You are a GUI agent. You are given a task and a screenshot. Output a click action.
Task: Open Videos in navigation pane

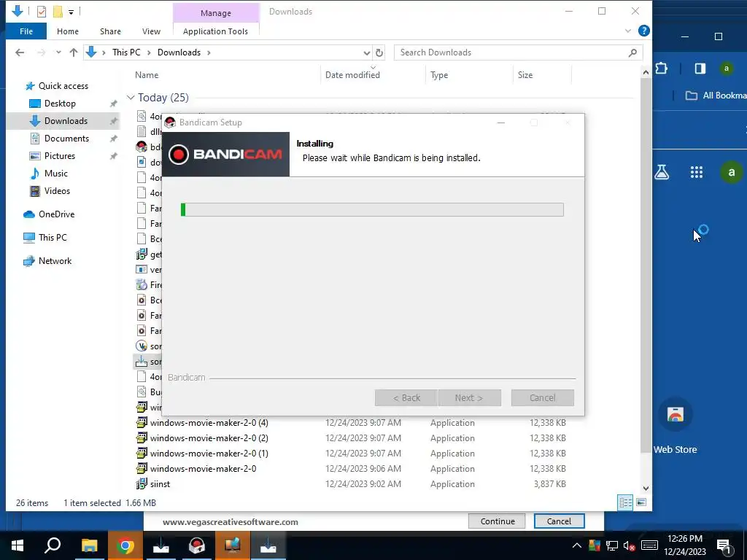[57, 191]
